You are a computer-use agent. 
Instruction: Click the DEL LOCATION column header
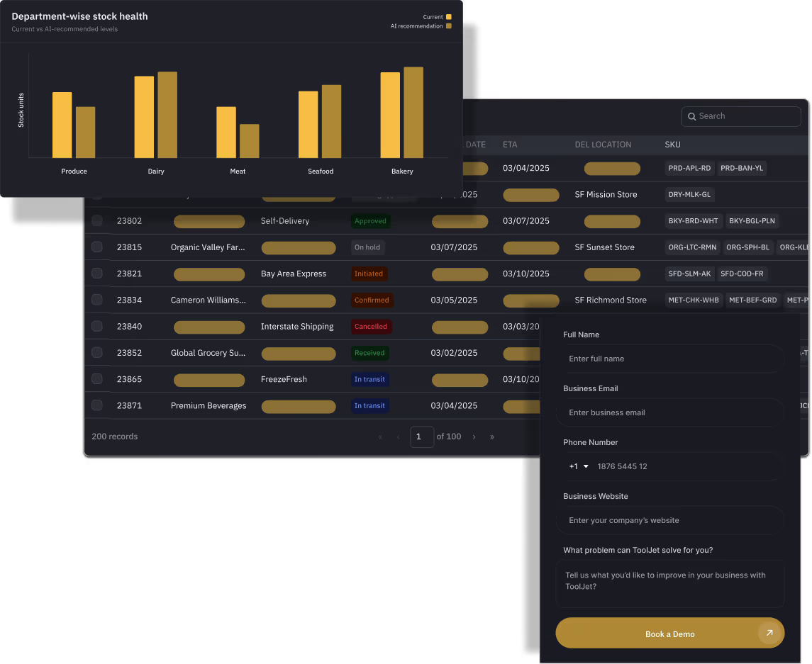(603, 145)
